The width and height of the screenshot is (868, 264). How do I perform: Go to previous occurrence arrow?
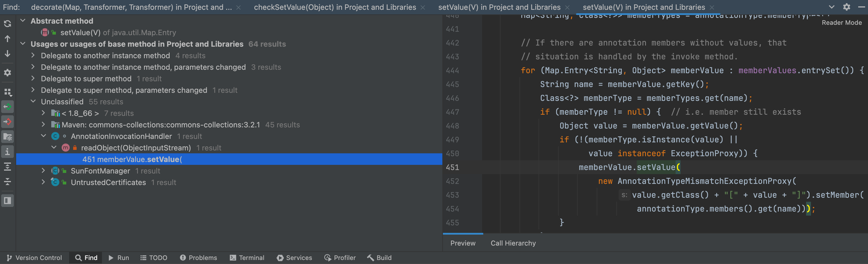click(7, 39)
